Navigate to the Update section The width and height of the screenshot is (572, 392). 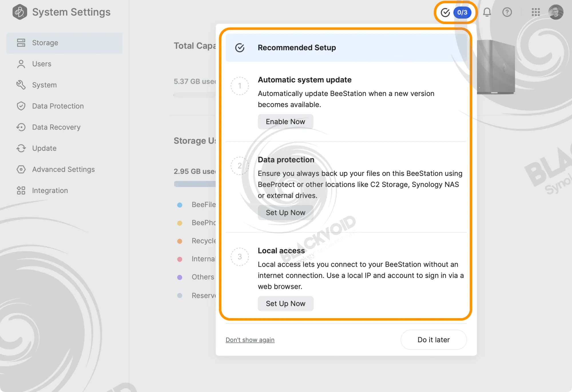pyautogui.click(x=64, y=148)
